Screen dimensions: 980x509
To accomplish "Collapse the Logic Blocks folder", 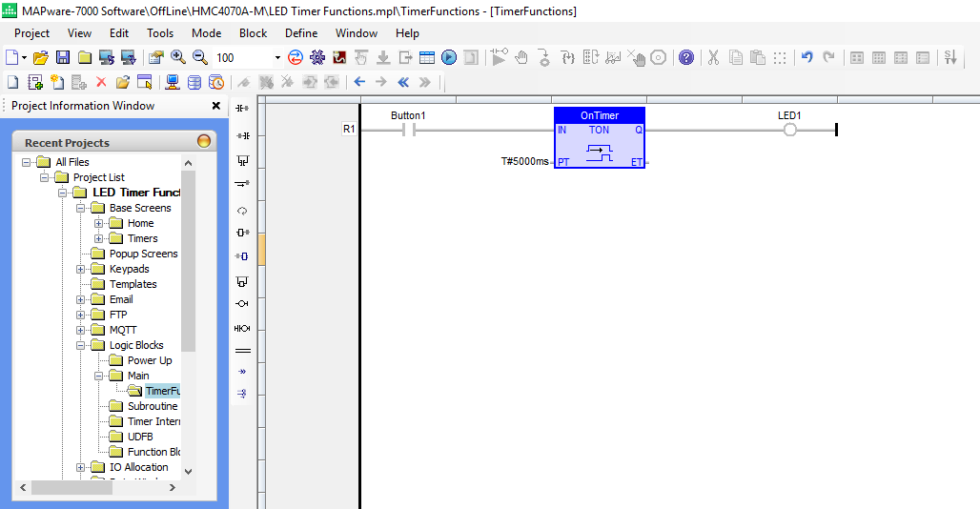I will (81, 345).
